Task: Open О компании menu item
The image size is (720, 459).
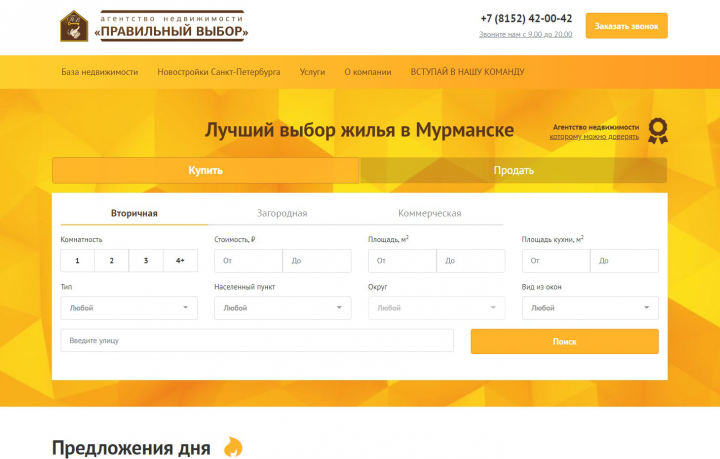Action: (x=368, y=72)
